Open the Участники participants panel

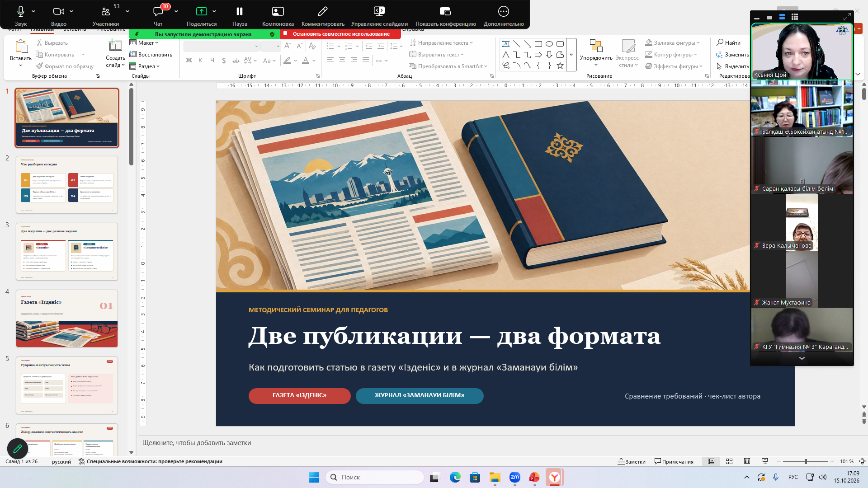[x=106, y=15]
